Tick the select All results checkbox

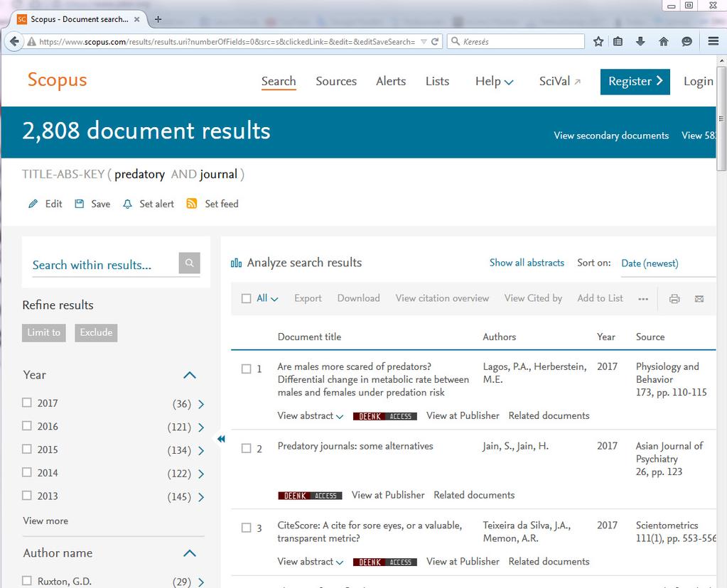click(x=246, y=298)
